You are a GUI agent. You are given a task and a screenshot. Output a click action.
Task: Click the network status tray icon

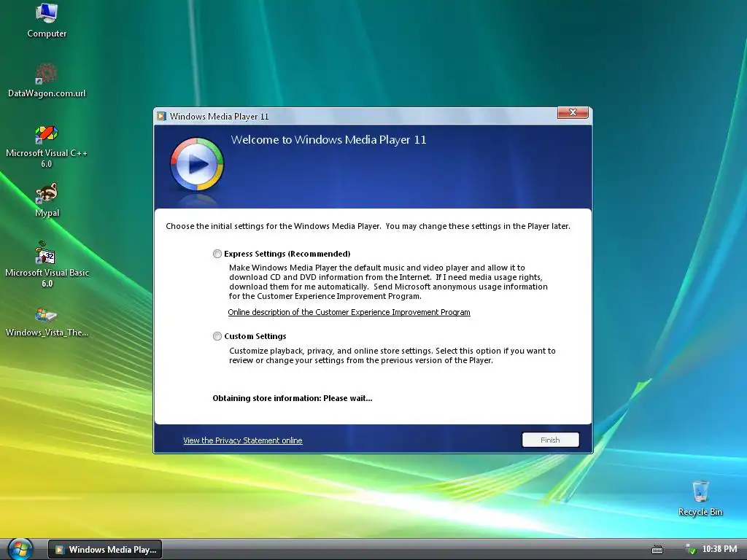click(x=690, y=549)
